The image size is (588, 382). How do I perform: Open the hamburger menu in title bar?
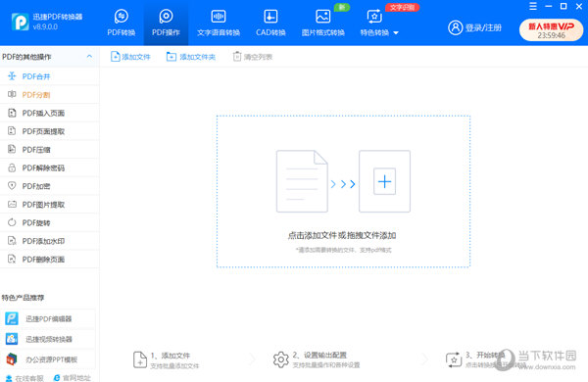(533, 7)
